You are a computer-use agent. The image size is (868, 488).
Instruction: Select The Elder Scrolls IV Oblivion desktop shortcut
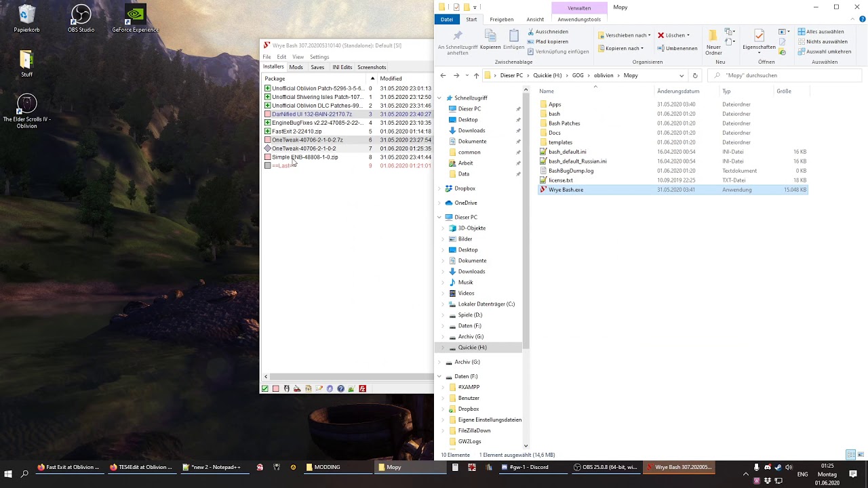pyautogui.click(x=26, y=111)
